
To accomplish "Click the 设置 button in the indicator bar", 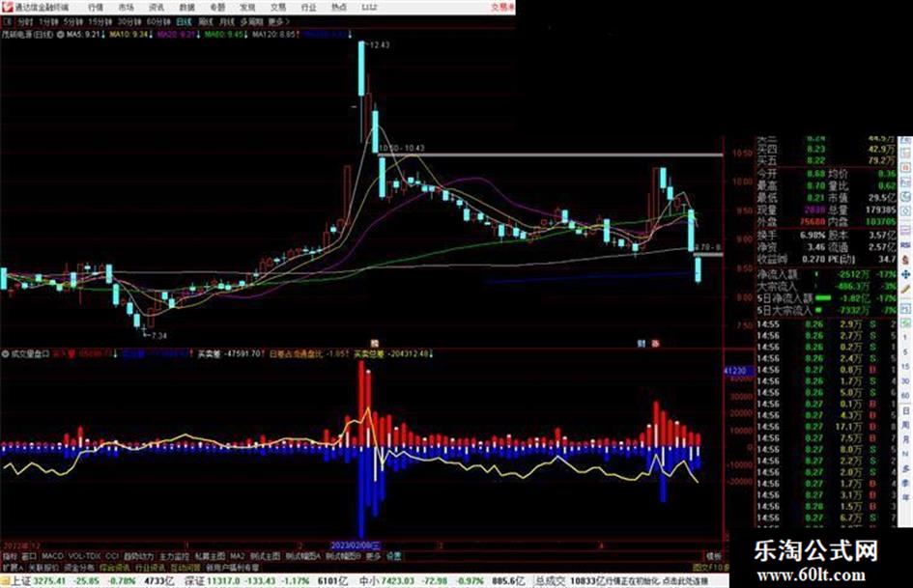I will 394,556.
